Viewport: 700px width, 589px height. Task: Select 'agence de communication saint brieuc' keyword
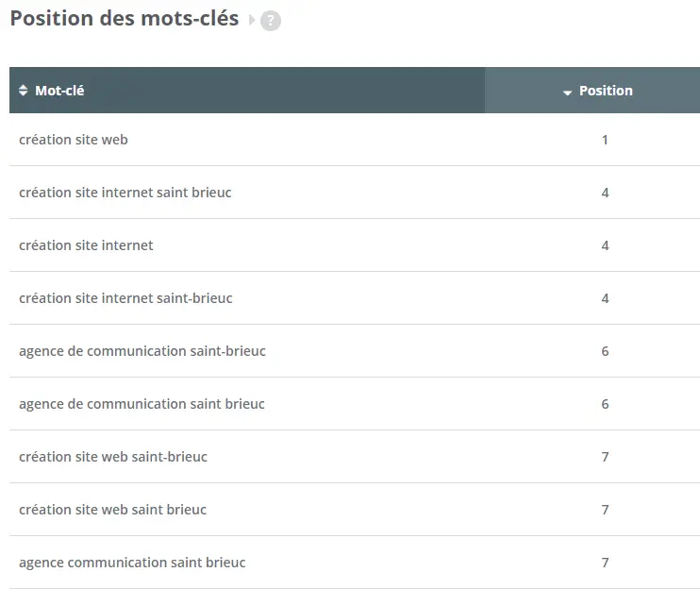click(142, 404)
